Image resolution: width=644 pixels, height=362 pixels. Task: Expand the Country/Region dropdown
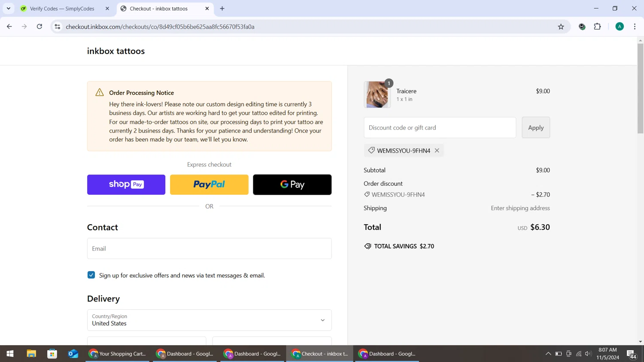click(x=209, y=320)
